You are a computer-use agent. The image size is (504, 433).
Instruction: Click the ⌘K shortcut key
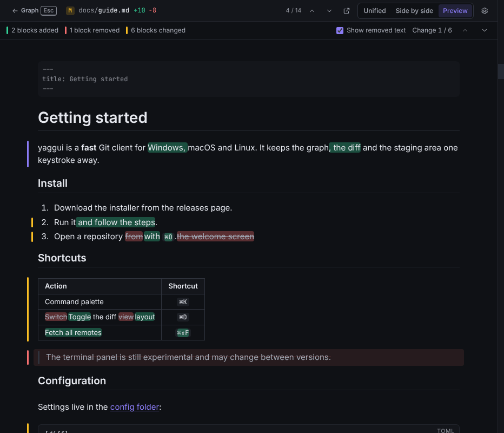coord(183,302)
